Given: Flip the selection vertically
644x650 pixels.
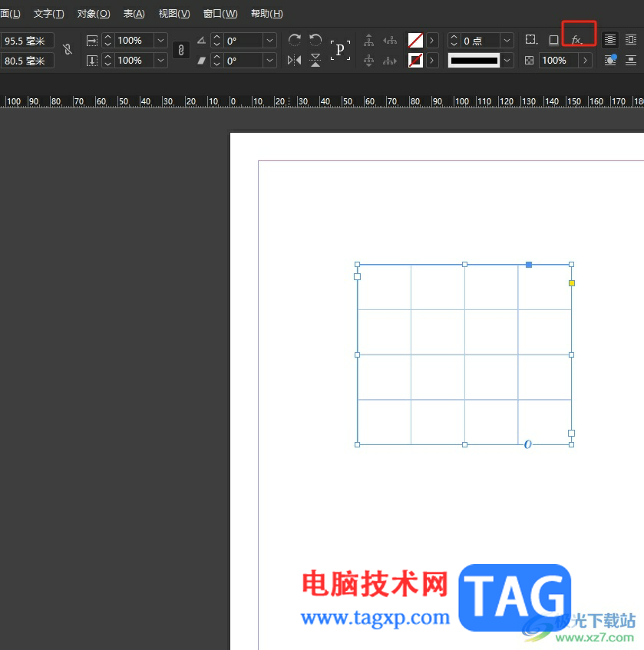Looking at the screenshot, I should click(315, 60).
